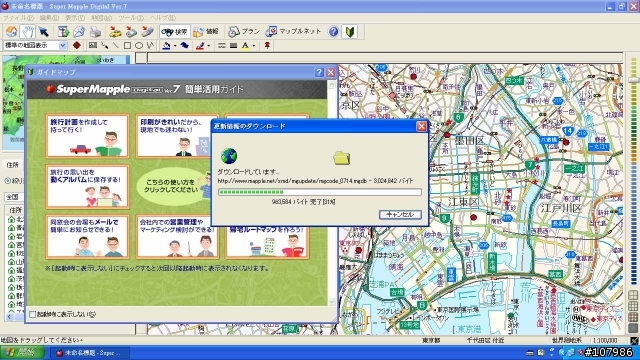
Task: Open the 同窓会の会場もメールで guide card
Action: point(87,237)
